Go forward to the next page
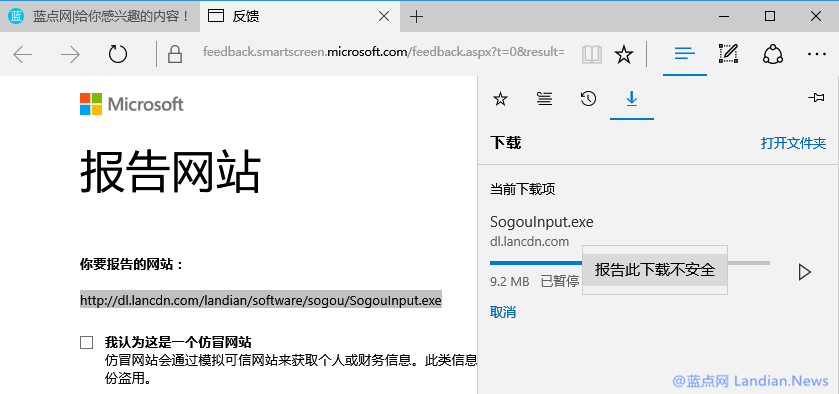This screenshot has width=839, height=394. point(70,54)
